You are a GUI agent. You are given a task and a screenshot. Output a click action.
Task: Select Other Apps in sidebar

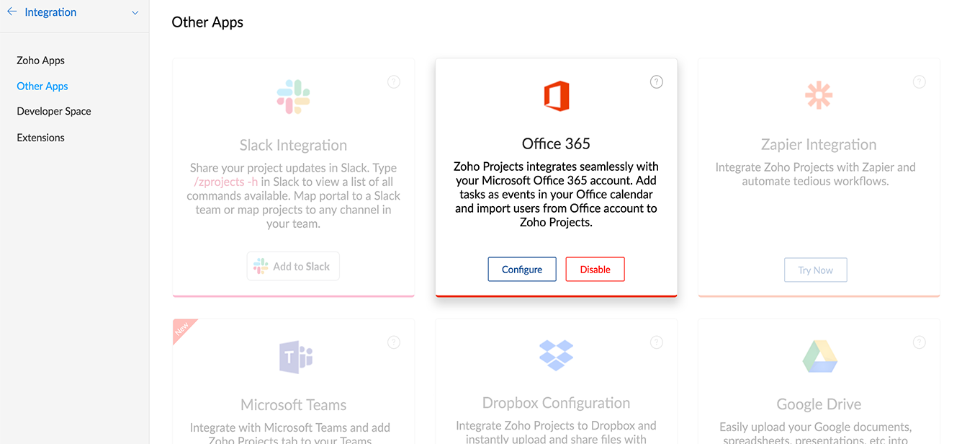point(42,86)
